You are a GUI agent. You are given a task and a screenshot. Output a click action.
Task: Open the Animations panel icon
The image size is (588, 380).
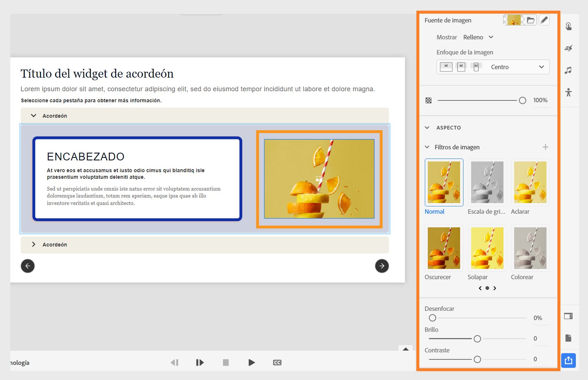(569, 48)
